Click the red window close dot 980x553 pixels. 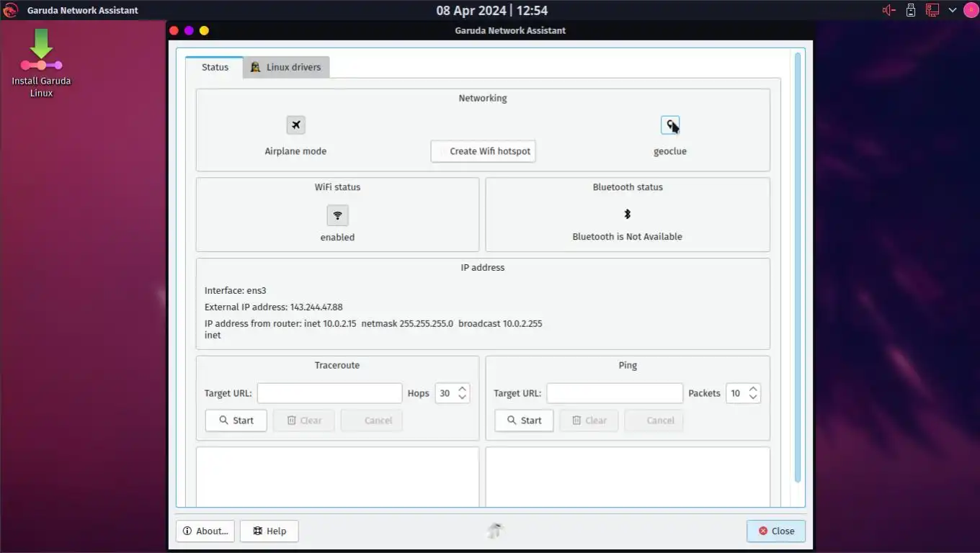(x=174, y=30)
